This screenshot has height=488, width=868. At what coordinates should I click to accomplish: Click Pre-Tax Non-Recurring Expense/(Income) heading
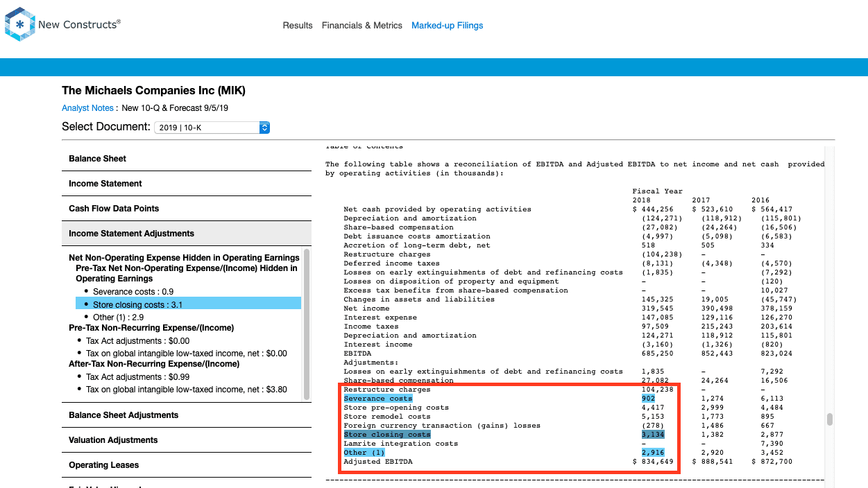click(x=151, y=328)
